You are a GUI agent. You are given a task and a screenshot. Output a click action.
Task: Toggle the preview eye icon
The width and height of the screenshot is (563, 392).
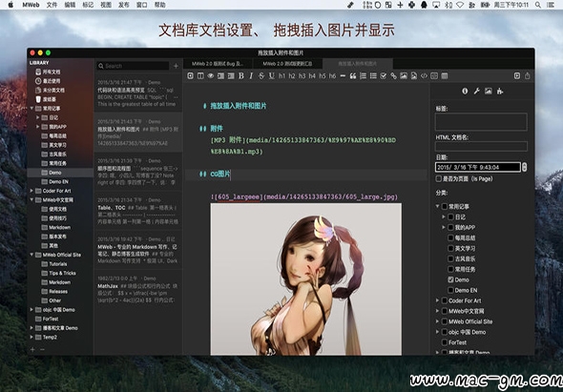210,75
